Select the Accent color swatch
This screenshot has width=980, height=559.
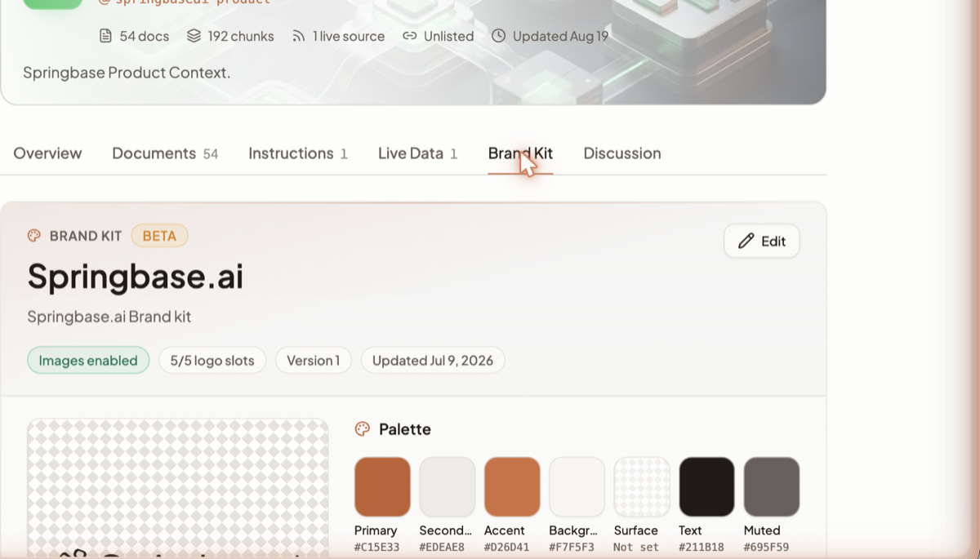tap(512, 486)
